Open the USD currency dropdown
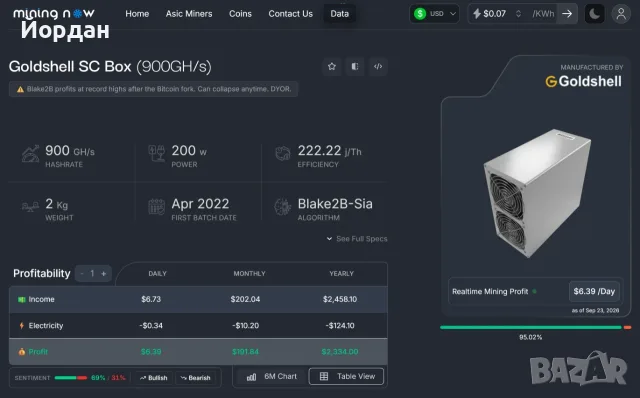The width and height of the screenshot is (640, 398). click(x=434, y=14)
